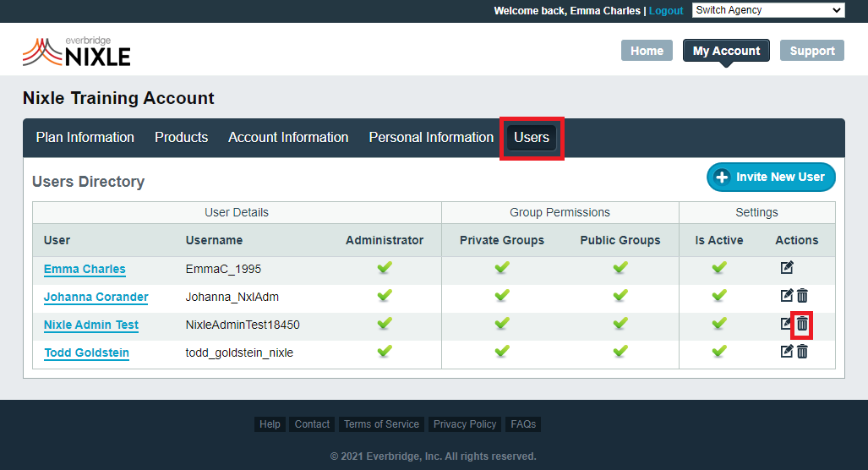Click Johanna Corander Private Groups checkmark
This screenshot has width=868, height=470.
(x=502, y=296)
